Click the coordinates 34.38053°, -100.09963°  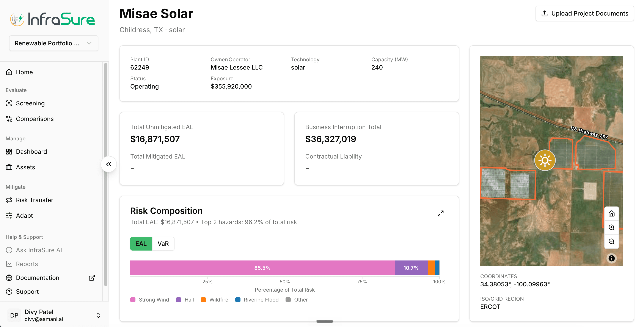pyautogui.click(x=515, y=284)
